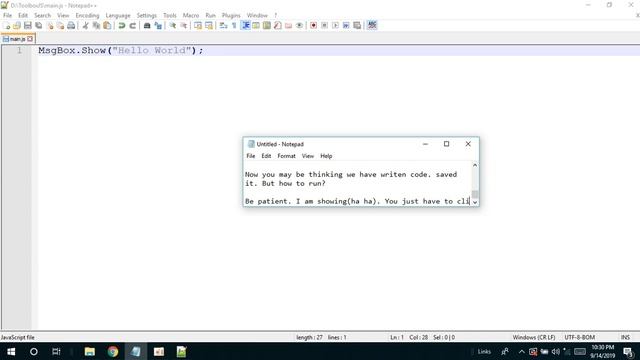Toggle INS insert mode in status bar
The height and width of the screenshot is (360, 640).
625,338
